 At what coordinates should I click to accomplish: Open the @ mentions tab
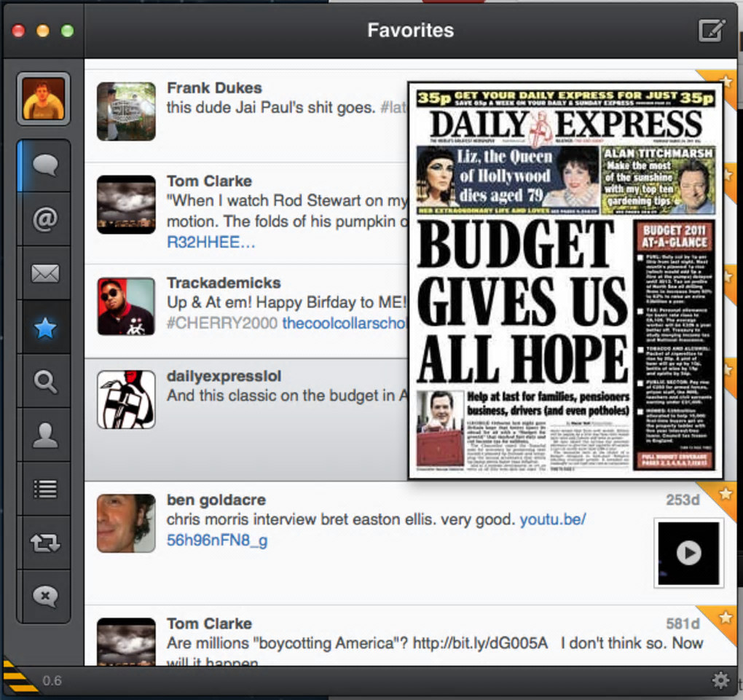click(x=45, y=219)
